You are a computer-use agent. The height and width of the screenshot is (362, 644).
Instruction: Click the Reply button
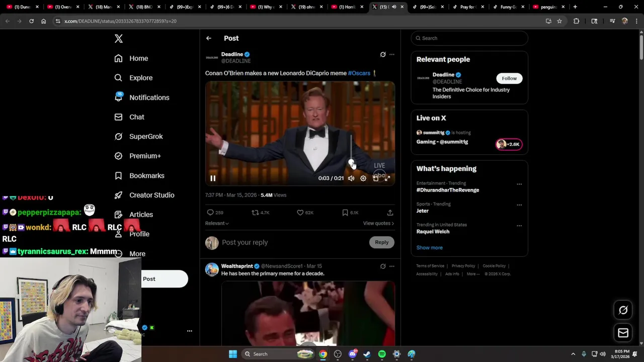[382, 242]
